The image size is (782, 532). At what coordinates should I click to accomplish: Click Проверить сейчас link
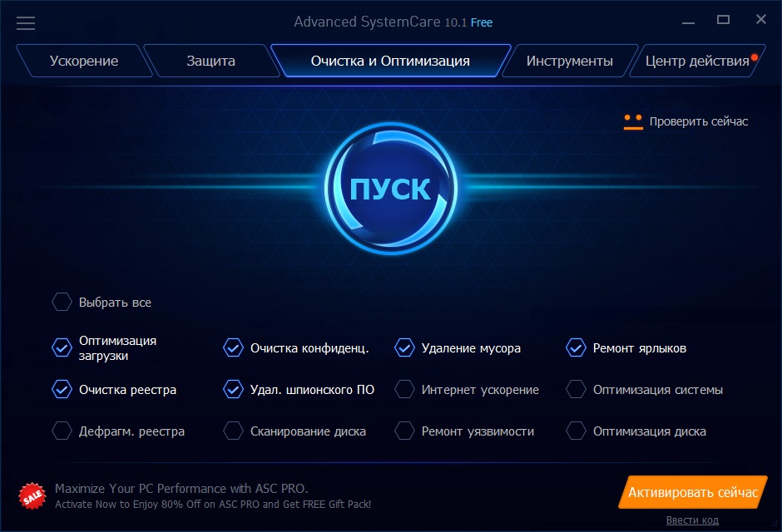pyautogui.click(x=699, y=121)
